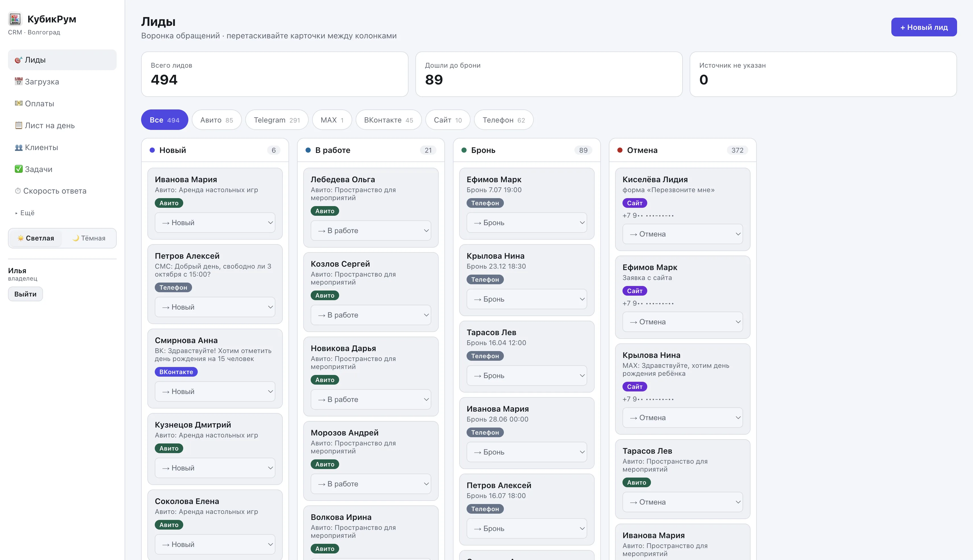Click the Всего лидов stat card
Image resolution: width=973 pixels, height=560 pixels.
coord(275,74)
